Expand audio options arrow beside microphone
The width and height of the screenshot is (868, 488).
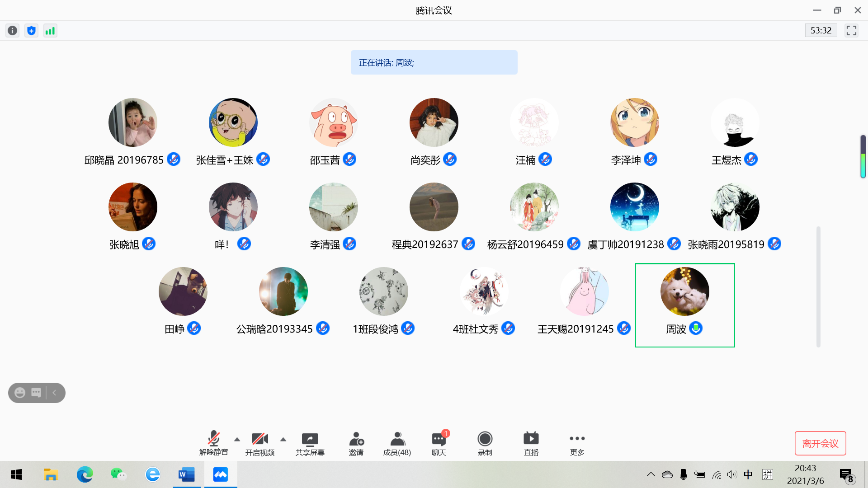(x=237, y=439)
